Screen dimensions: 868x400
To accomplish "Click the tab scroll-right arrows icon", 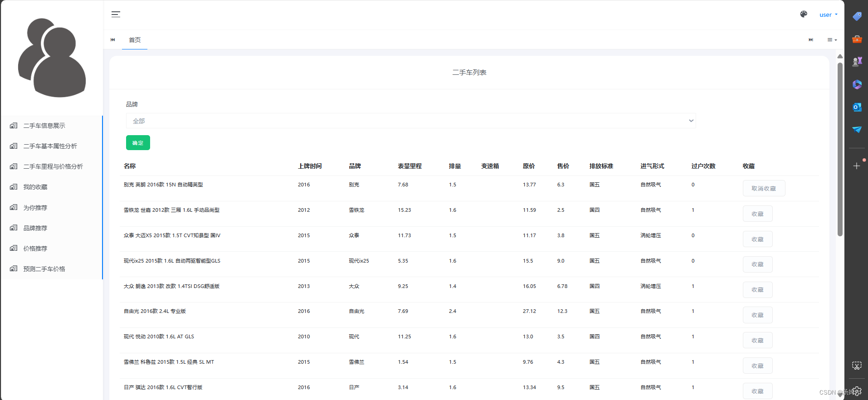I will (x=811, y=40).
